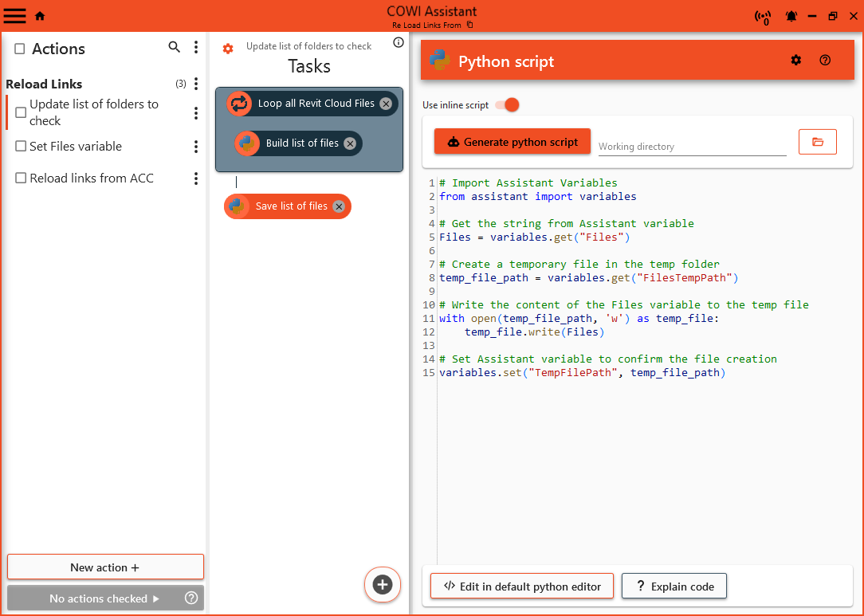The image size is (864, 616).
Task: Open Python script help icon
Action: pos(825,60)
